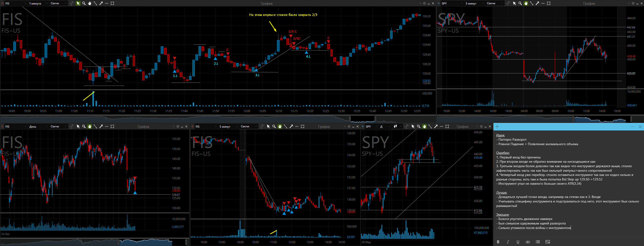This screenshot has width=644, height=246.
Task: Insert bulleted list in the note
Action: (538, 242)
